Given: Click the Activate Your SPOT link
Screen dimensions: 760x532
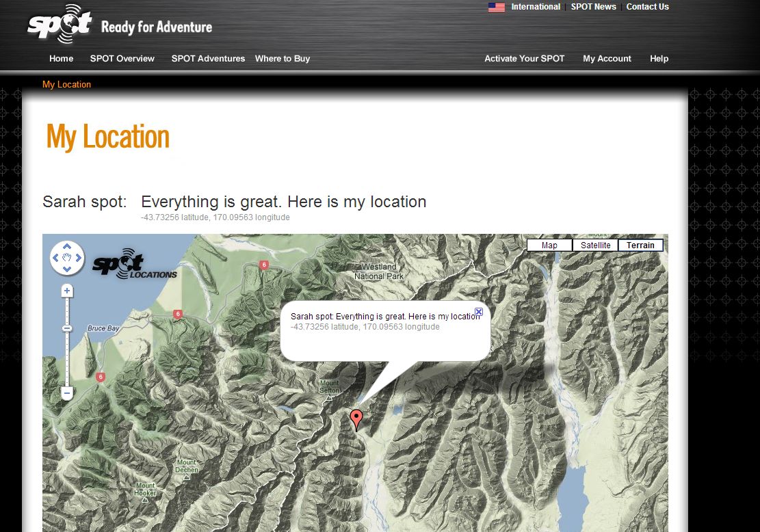Looking at the screenshot, I should (x=525, y=59).
